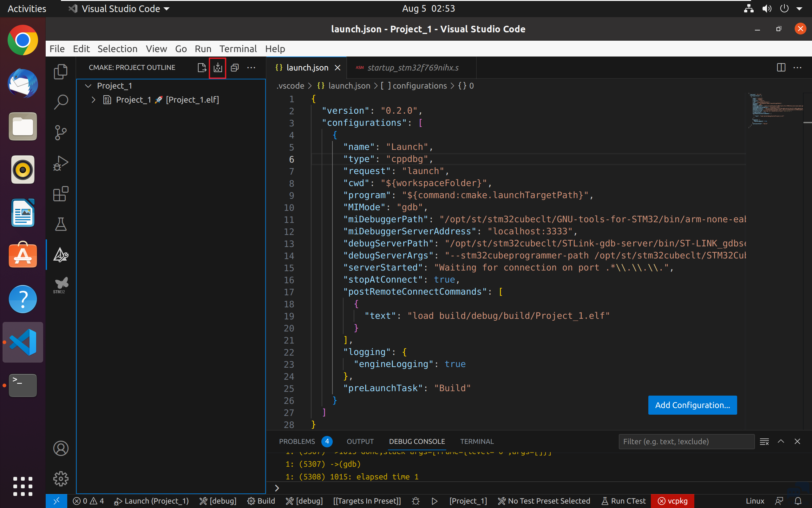
Task: Open the File menu
Action: [x=57, y=49]
